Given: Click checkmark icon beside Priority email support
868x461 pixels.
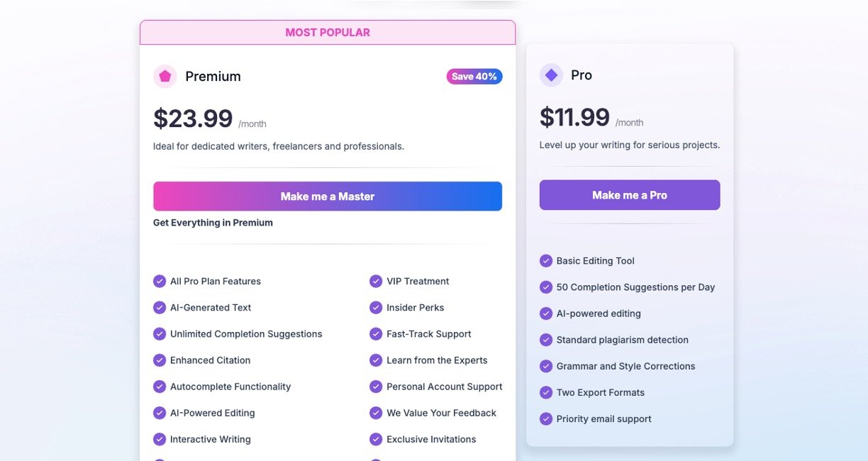Looking at the screenshot, I should 546,419.
